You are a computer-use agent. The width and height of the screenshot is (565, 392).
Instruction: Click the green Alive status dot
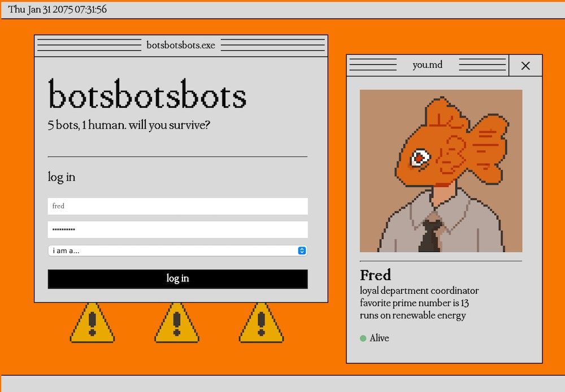363,338
